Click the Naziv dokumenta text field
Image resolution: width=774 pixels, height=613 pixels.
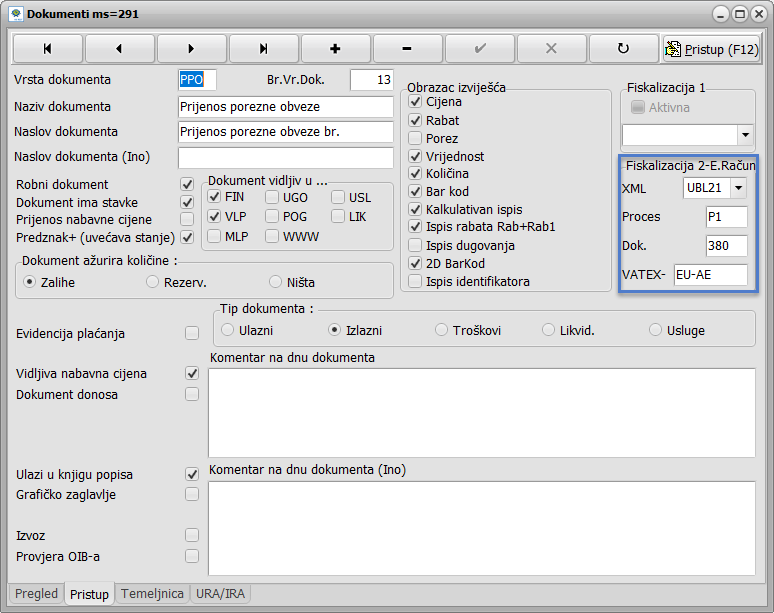pyautogui.click(x=285, y=107)
